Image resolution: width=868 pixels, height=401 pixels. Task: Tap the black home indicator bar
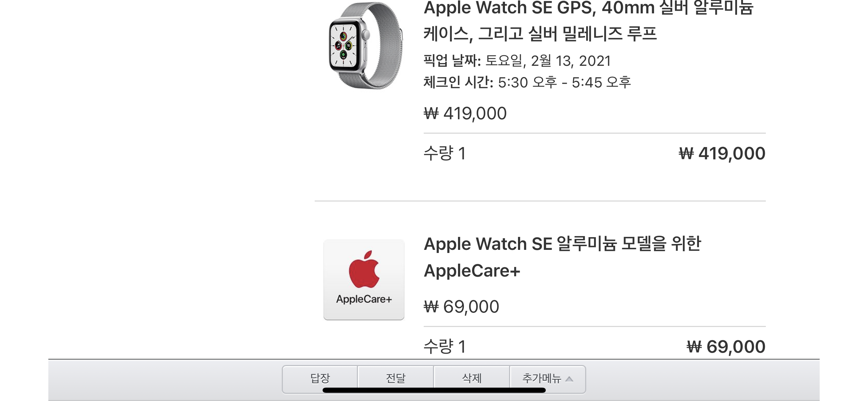coord(434,390)
